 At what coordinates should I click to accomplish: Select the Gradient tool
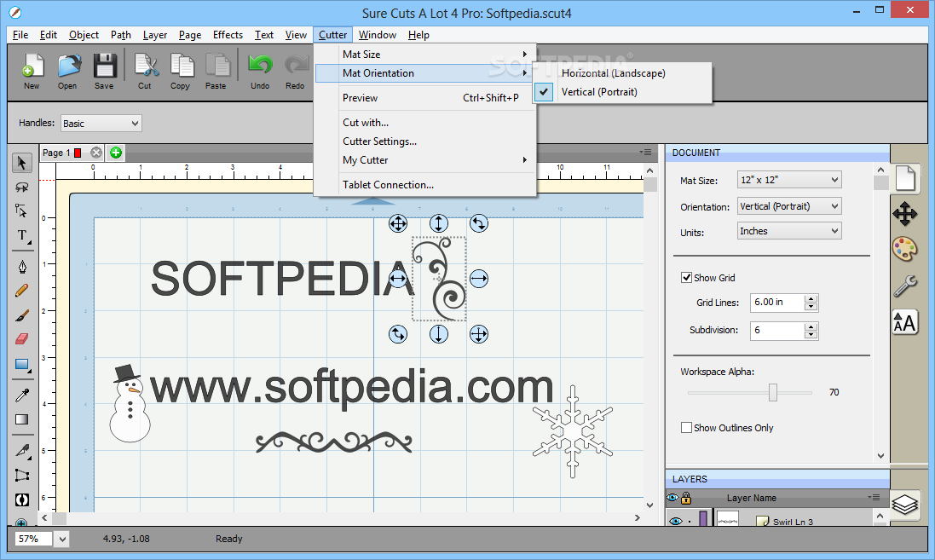click(x=22, y=419)
